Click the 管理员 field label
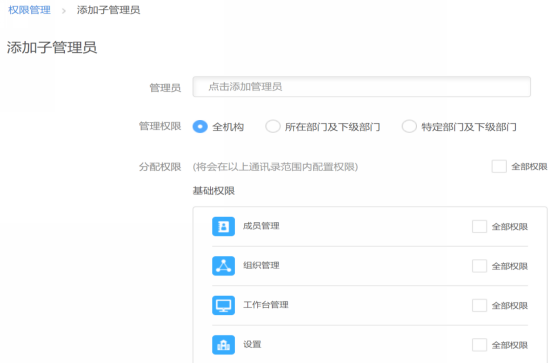554x363 pixels. point(165,87)
